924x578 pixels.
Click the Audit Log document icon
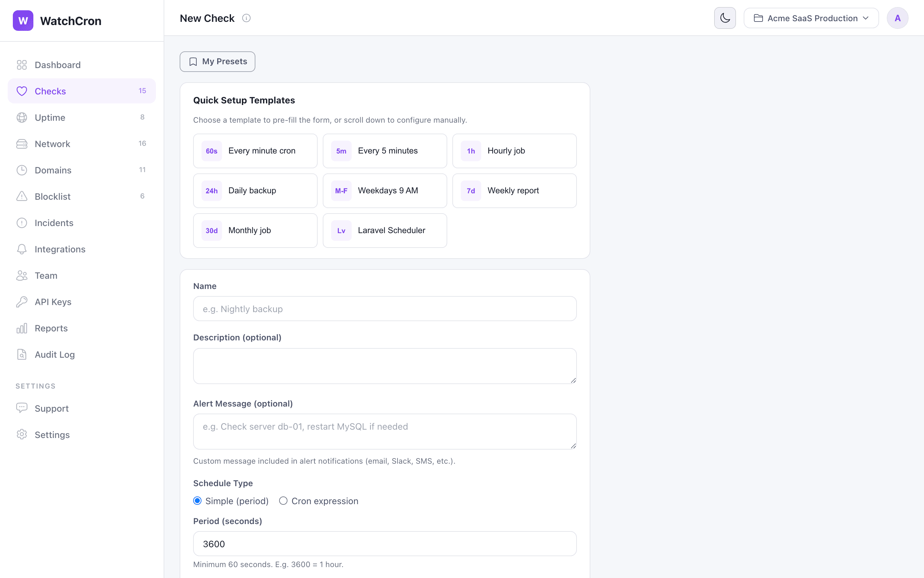point(22,355)
